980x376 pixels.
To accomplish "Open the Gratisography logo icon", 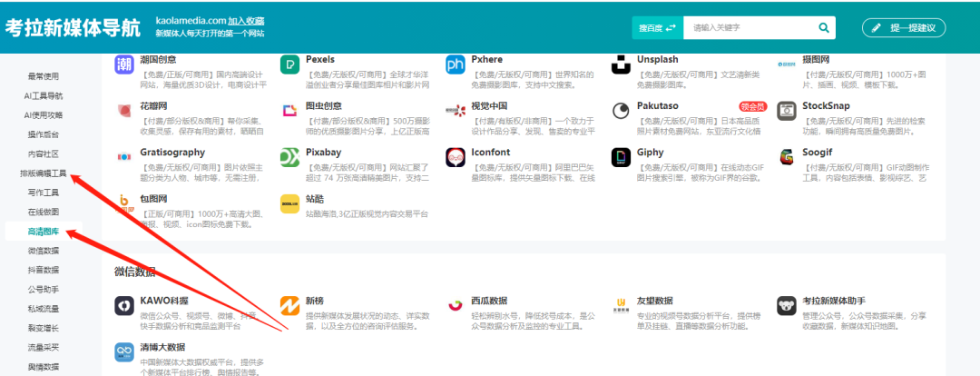I will click(x=124, y=157).
